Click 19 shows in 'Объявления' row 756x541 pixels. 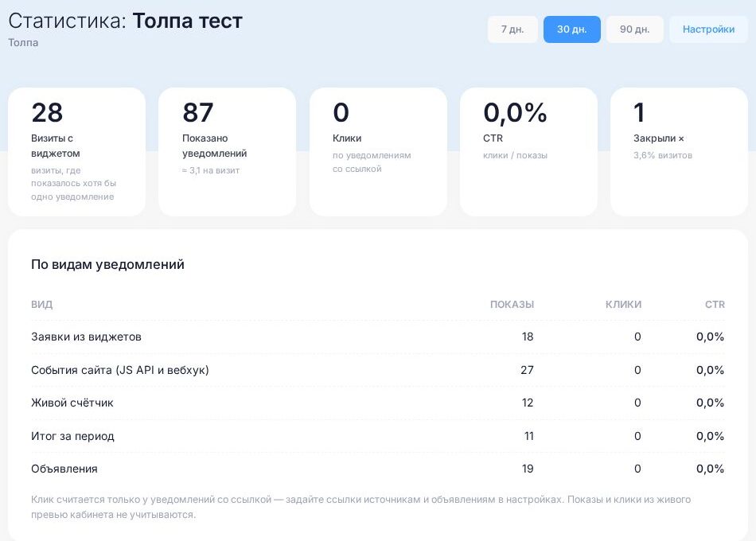[x=528, y=469]
